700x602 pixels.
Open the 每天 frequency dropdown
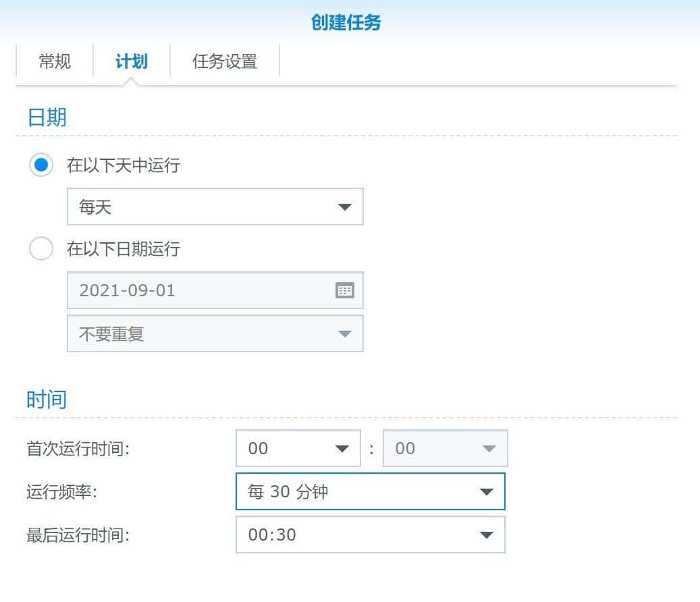(215, 207)
